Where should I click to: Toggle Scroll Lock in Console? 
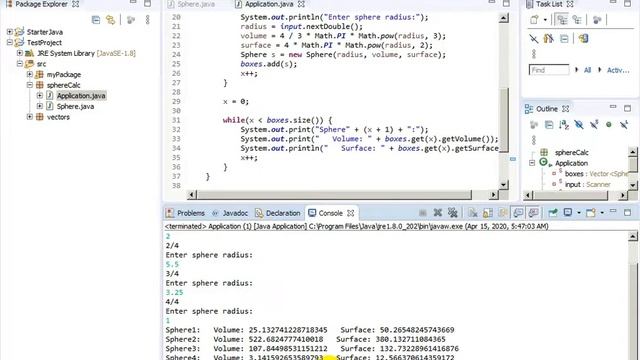[488, 213]
